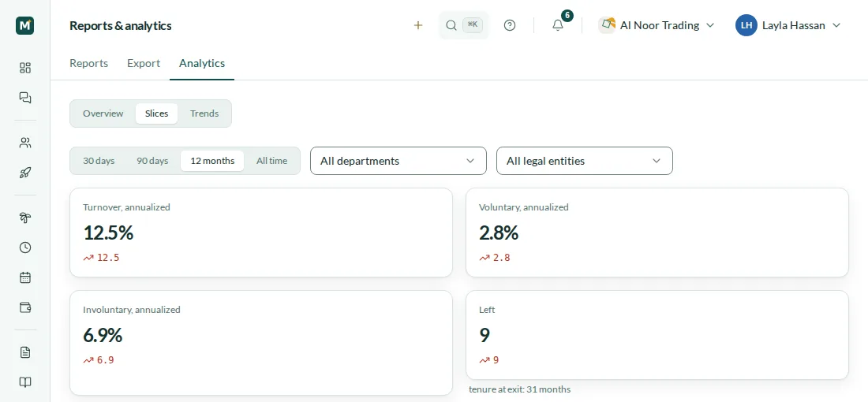Switch to the Export tab
The width and height of the screenshot is (868, 402).
click(144, 63)
